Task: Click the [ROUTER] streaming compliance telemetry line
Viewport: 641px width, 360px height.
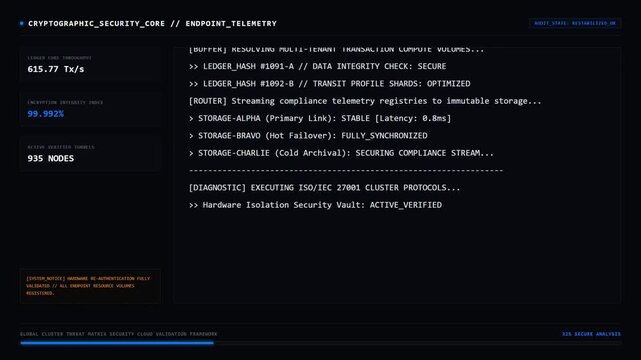Action: pos(365,101)
